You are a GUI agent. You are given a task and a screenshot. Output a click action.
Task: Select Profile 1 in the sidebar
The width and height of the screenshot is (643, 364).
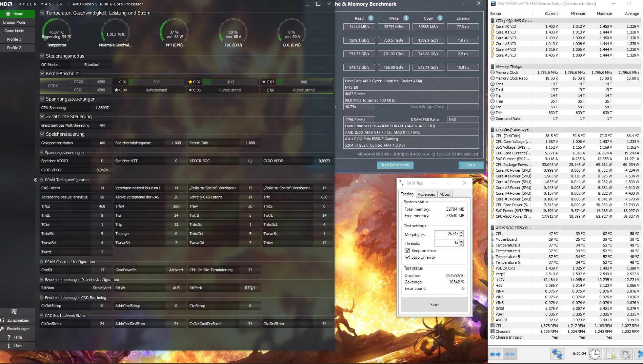(x=18, y=39)
